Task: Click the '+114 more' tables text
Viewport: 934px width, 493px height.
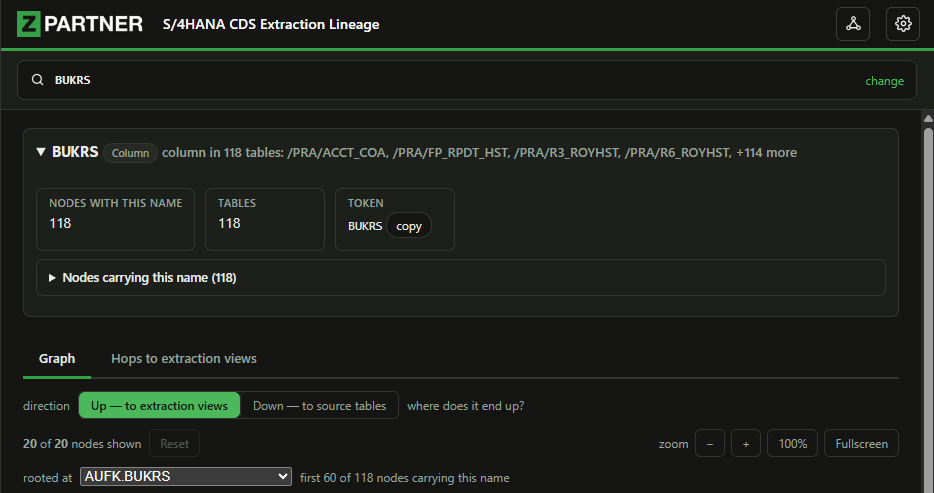Action: tap(766, 152)
